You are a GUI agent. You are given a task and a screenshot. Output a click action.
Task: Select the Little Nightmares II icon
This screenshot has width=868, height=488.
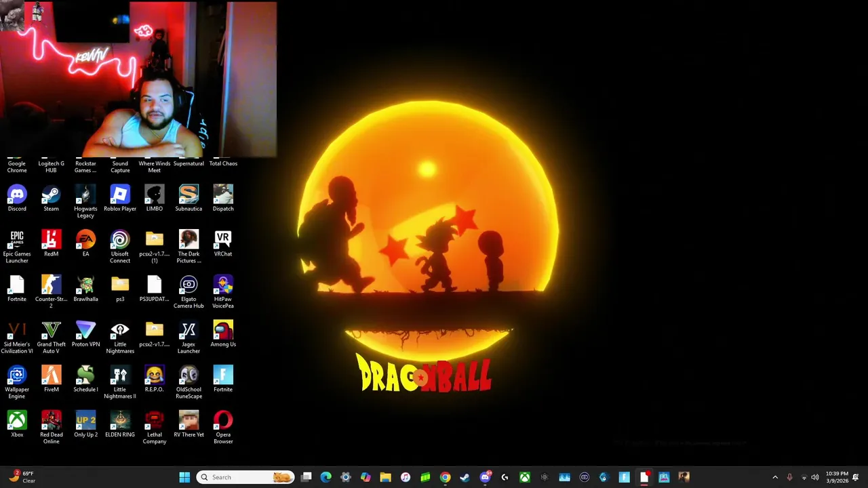coord(120,382)
